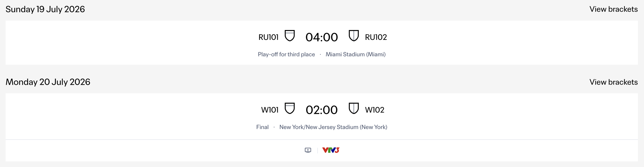Click the 'Final' match label
The width and height of the screenshot is (644, 167).
tap(262, 127)
